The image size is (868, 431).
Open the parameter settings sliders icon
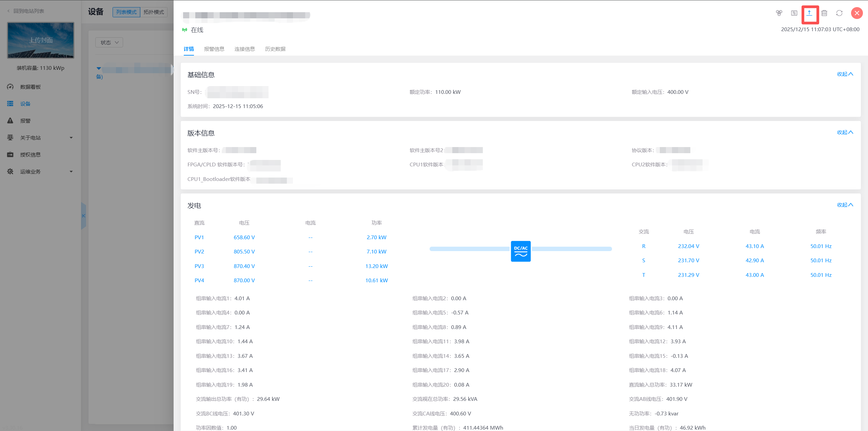click(794, 13)
